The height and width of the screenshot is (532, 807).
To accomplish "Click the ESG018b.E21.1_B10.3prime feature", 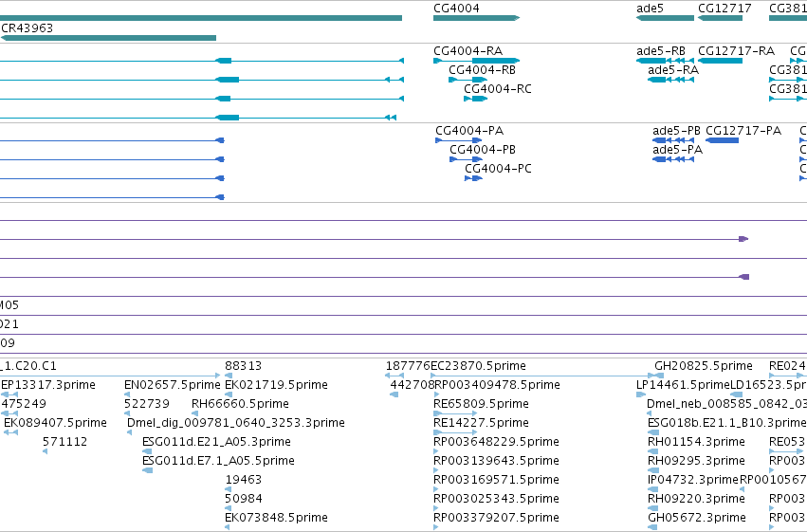I will (x=652, y=432).
